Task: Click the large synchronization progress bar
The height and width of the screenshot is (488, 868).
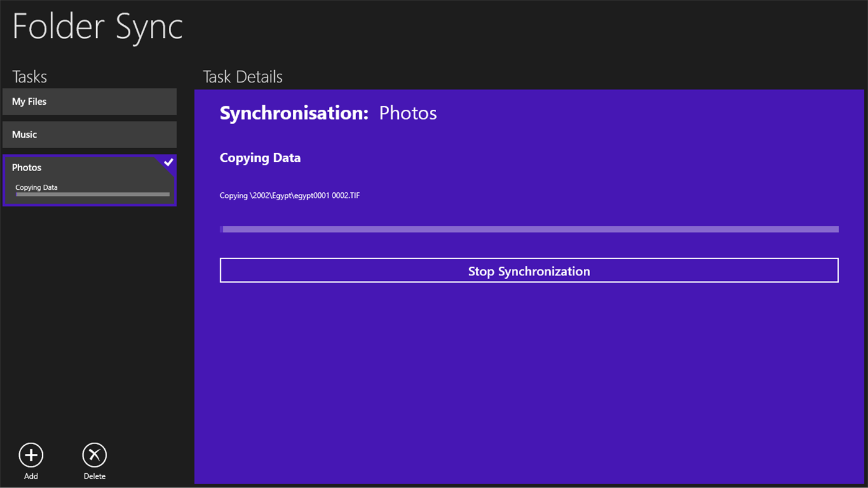Action: click(528, 228)
